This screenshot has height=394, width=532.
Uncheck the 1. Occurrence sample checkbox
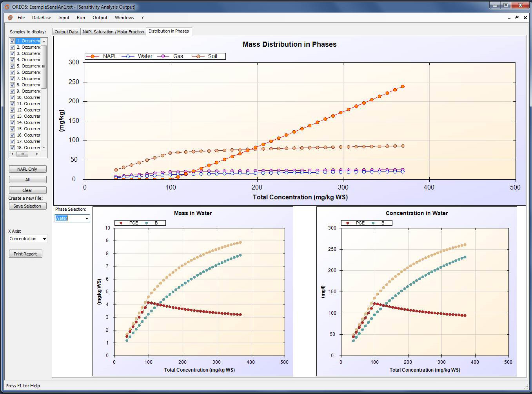13,41
